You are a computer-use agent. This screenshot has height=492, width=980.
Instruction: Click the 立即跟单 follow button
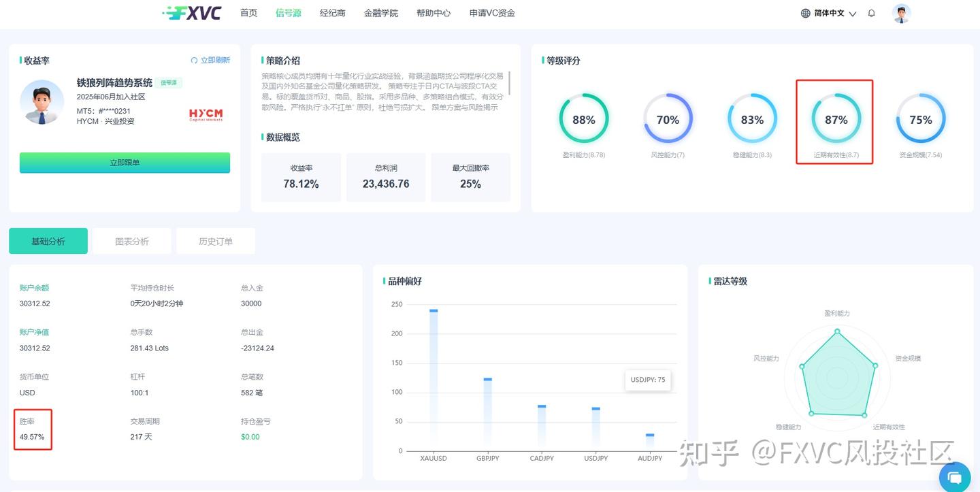pyautogui.click(x=125, y=163)
